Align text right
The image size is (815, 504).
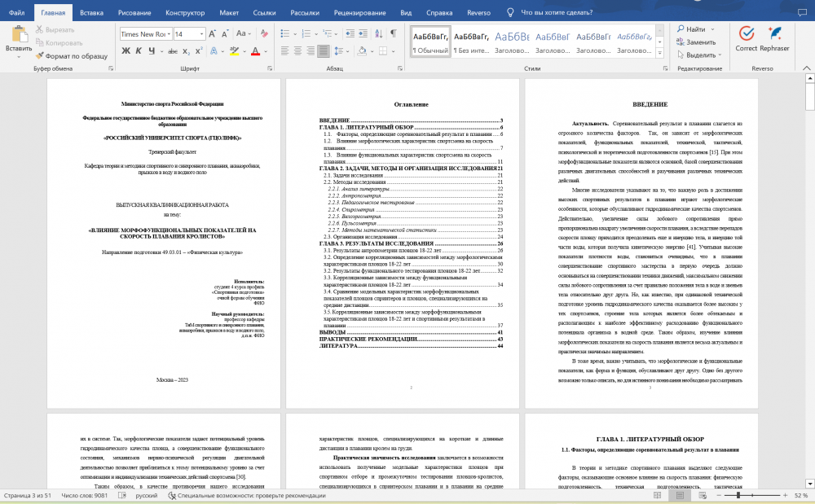311,50
